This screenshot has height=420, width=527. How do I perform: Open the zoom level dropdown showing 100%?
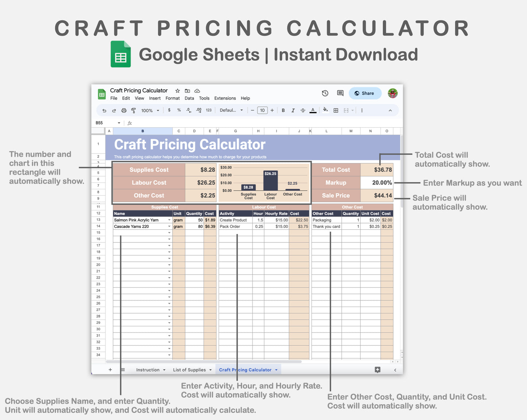(x=149, y=110)
